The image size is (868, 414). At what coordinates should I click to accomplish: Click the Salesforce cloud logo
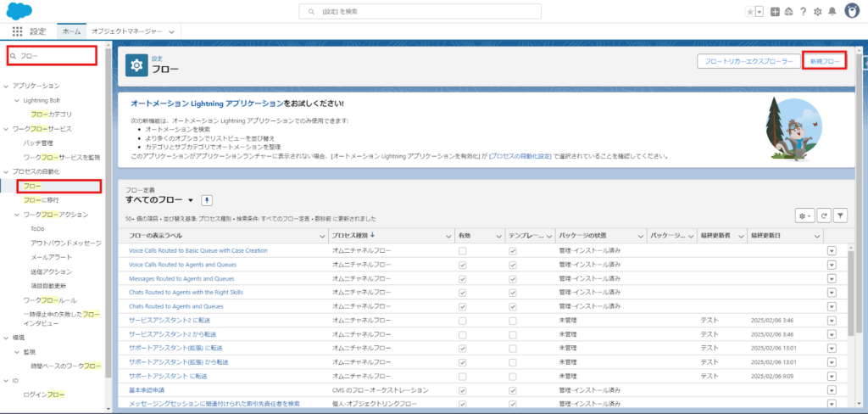[x=19, y=10]
